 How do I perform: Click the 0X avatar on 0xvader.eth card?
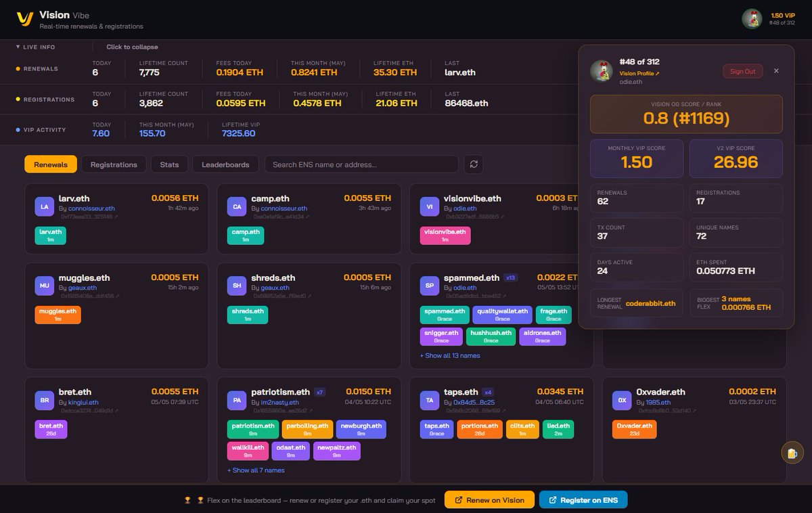tap(622, 400)
